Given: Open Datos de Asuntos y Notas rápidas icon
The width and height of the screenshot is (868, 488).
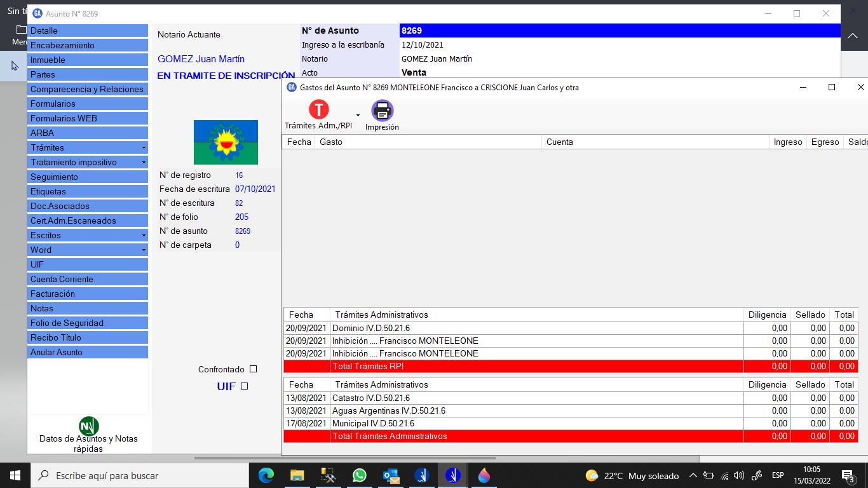Looking at the screenshot, I should (88, 426).
